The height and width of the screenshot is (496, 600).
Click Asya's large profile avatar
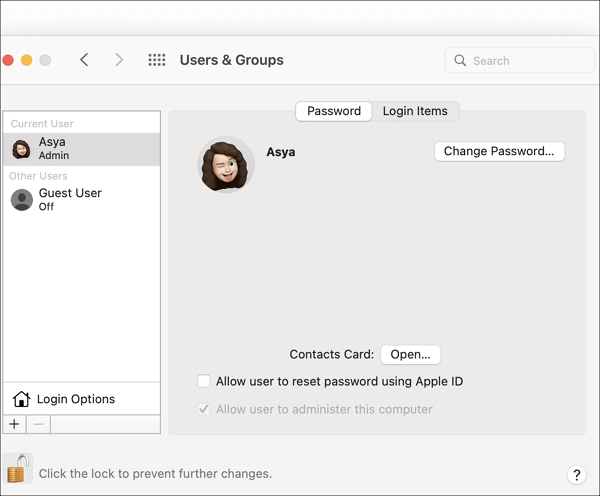(226, 164)
